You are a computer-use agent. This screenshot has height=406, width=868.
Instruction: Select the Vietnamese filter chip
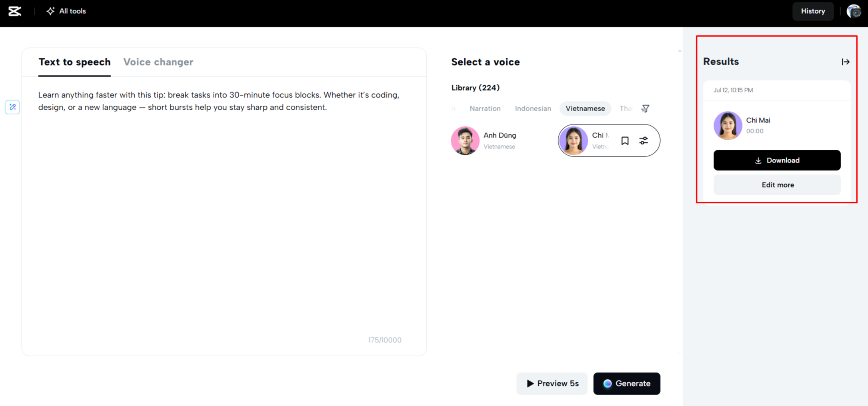coord(585,109)
